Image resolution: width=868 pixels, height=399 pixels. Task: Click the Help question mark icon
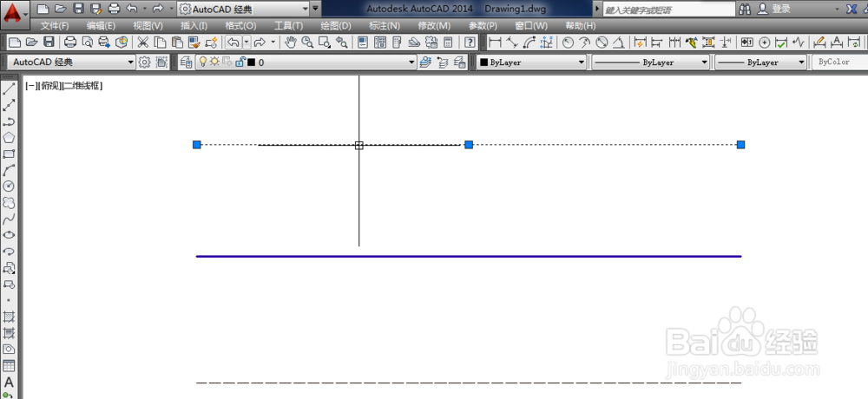470,42
